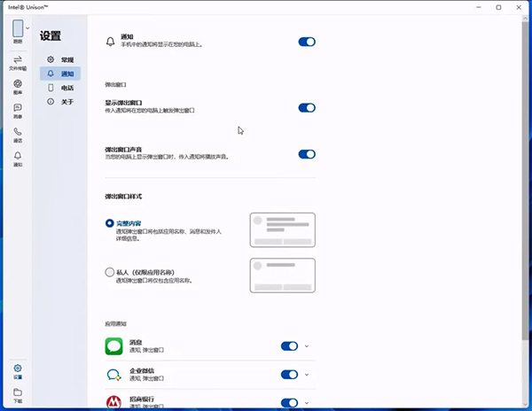
Task: Click the vertical scrollbar thumb
Action: click(525, 182)
